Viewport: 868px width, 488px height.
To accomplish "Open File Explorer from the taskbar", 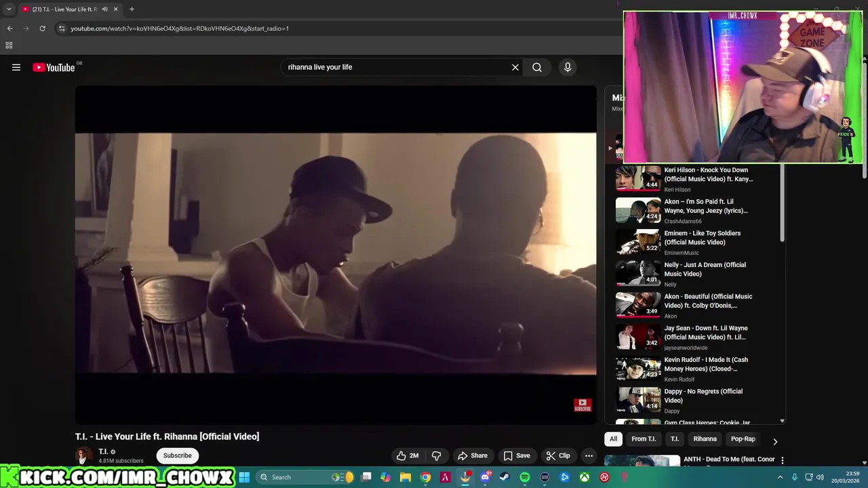I will (x=406, y=477).
